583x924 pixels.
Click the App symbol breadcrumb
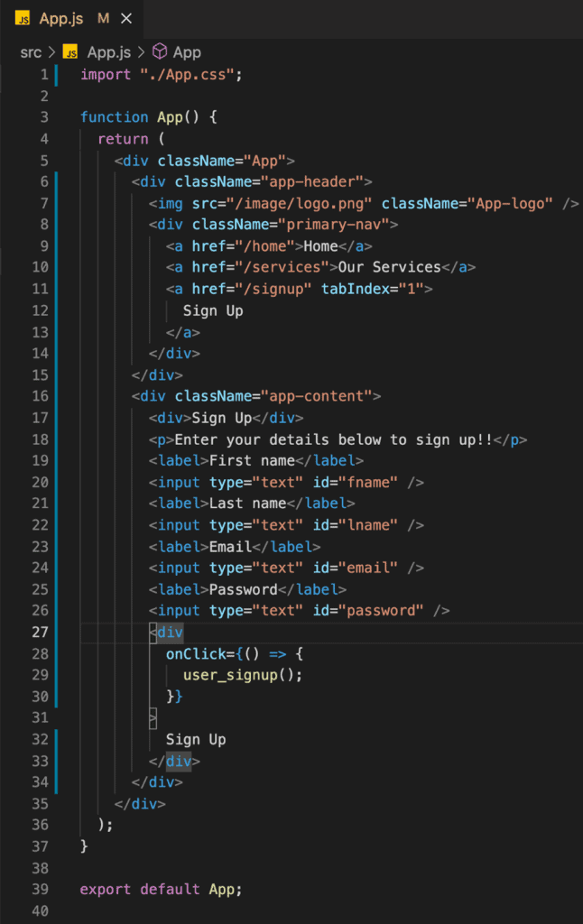(x=187, y=52)
